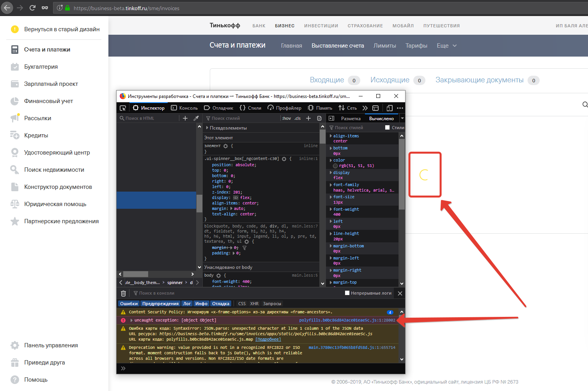
Task: Activate the element picker in DevTools
Action: [x=123, y=108]
